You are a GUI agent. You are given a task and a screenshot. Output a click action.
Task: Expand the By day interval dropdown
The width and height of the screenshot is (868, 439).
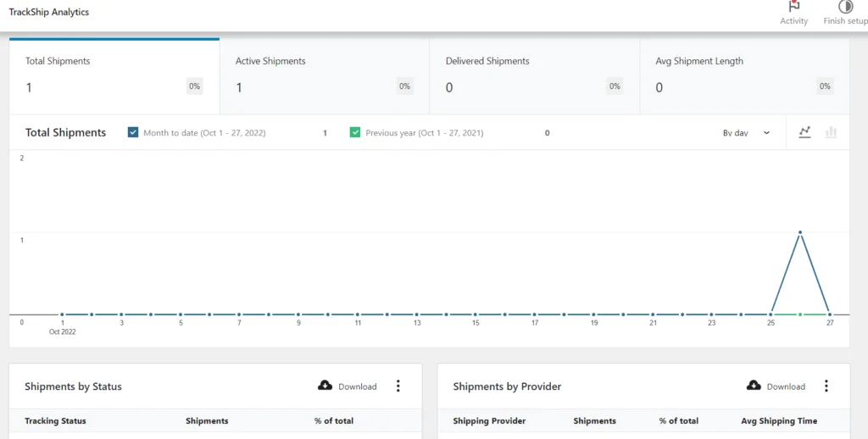746,133
